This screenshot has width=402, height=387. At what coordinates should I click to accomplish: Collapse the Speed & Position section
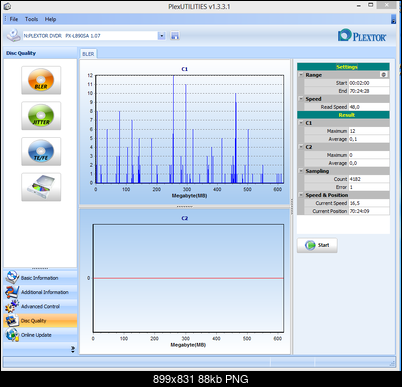tap(301, 195)
